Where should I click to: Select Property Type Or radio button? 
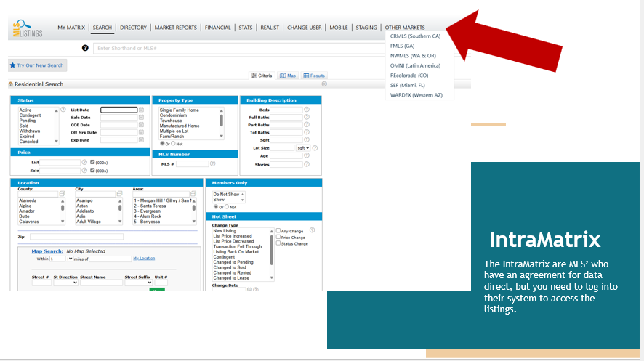162,144
